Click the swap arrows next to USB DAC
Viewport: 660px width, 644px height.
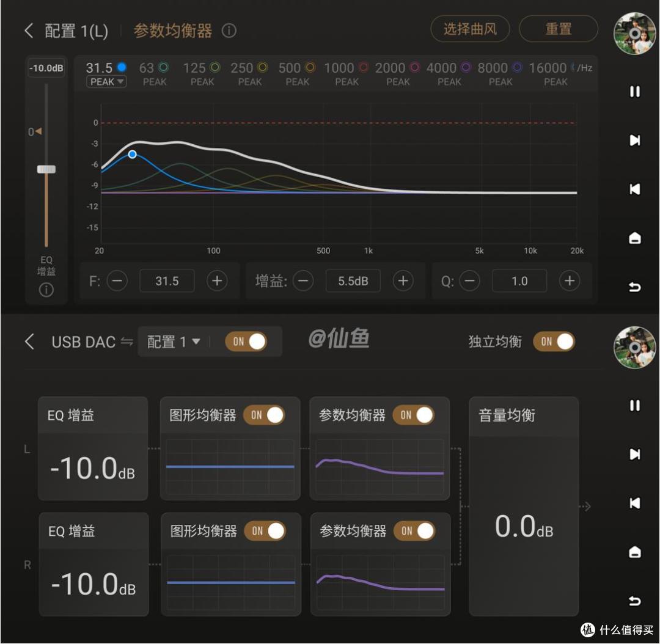pos(127,342)
